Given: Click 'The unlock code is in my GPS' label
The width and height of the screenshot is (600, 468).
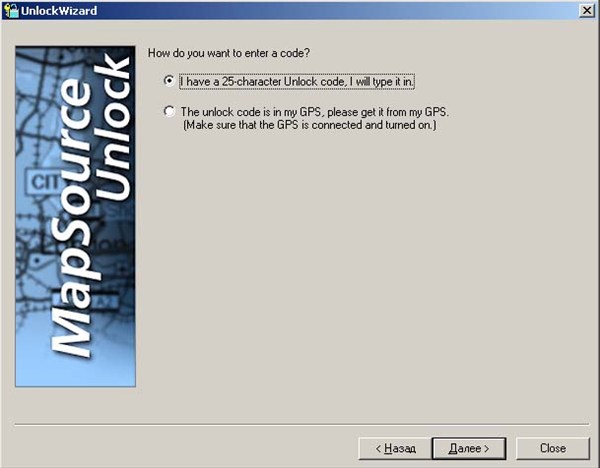Looking at the screenshot, I should click(x=314, y=112).
